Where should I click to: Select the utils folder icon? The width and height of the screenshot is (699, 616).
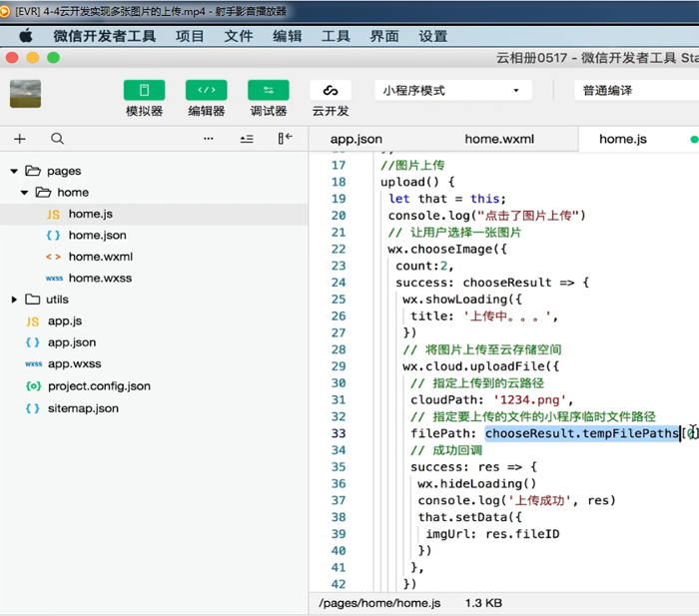[32, 300]
